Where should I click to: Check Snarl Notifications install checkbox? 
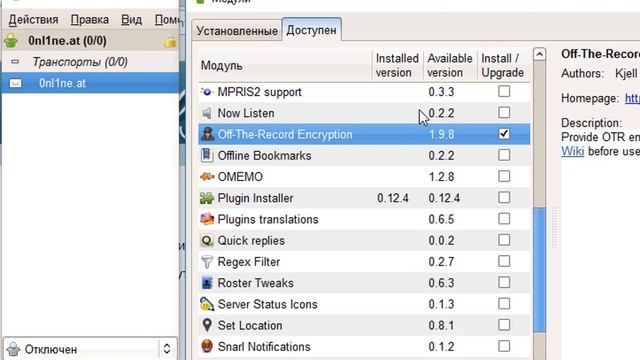click(x=504, y=346)
